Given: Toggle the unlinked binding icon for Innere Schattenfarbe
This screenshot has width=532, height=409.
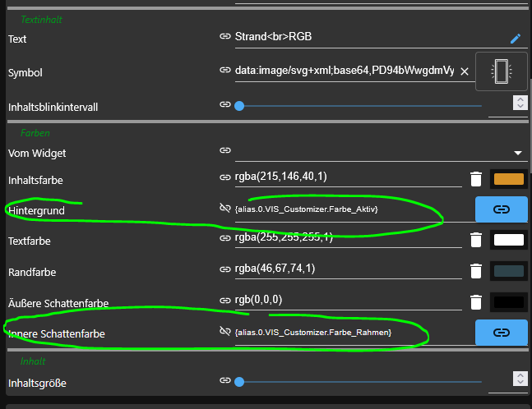Looking at the screenshot, I should tap(224, 332).
